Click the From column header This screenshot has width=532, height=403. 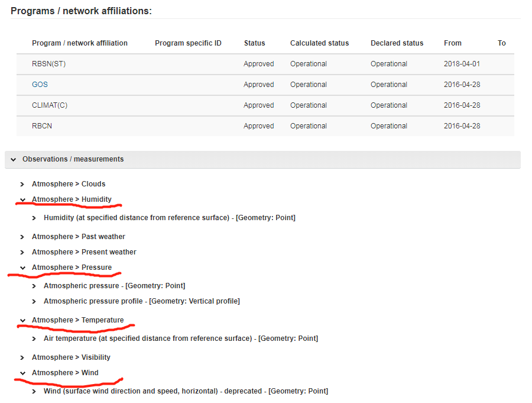coord(453,43)
